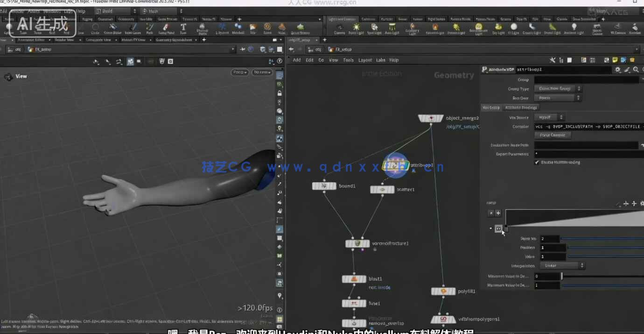The width and height of the screenshot is (644, 334).
Task: Open the Tools menu in network editor
Action: pyautogui.click(x=348, y=60)
